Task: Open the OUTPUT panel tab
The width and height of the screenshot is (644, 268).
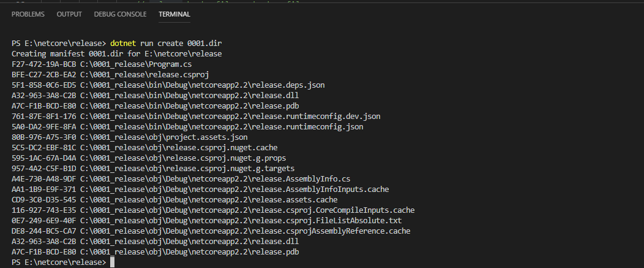Action: (x=69, y=14)
